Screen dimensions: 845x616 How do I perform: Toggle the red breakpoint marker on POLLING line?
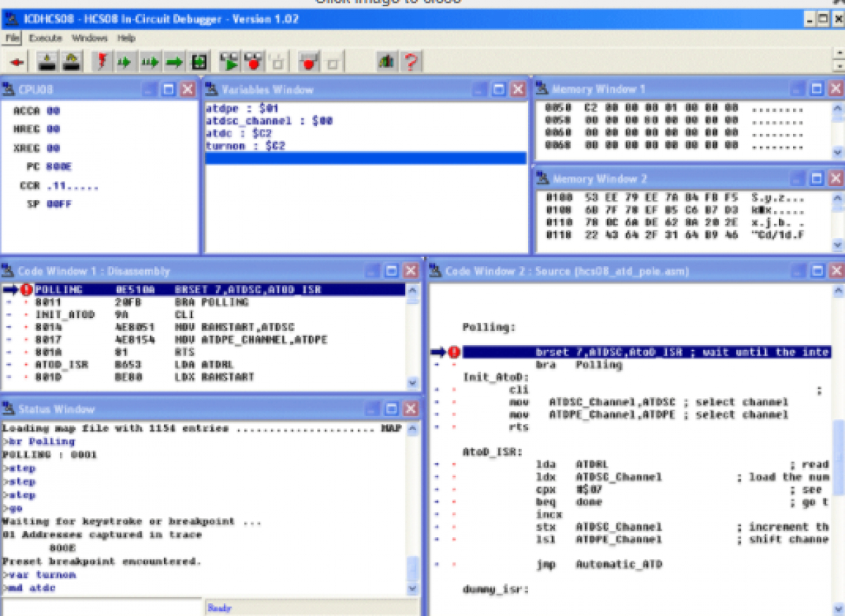pyautogui.click(x=27, y=289)
